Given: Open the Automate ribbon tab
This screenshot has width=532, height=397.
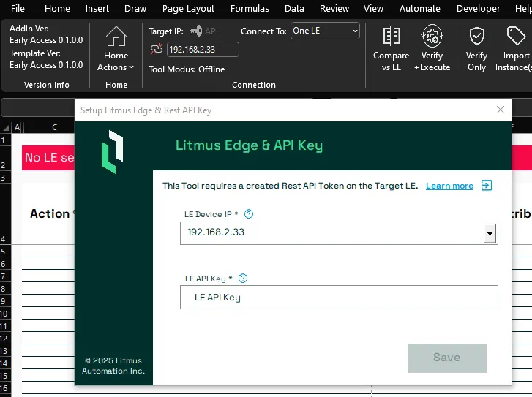Looking at the screenshot, I should [x=420, y=9].
